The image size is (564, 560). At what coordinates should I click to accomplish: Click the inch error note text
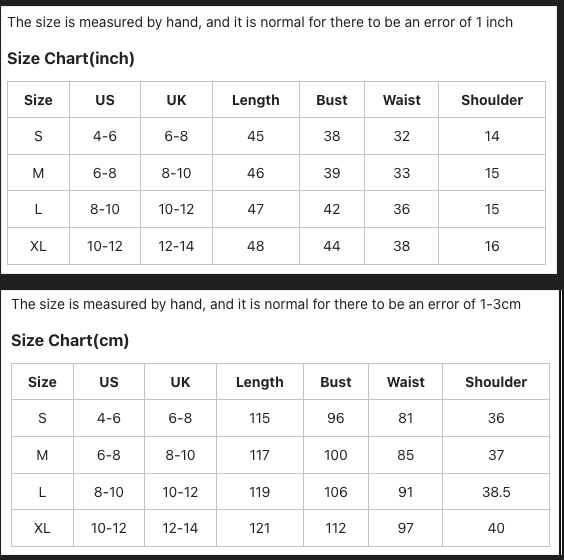(x=260, y=22)
